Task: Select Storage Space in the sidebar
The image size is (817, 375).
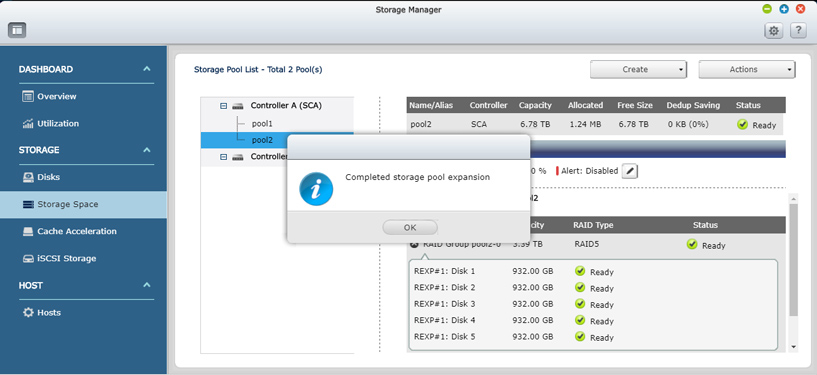Action: [83, 204]
